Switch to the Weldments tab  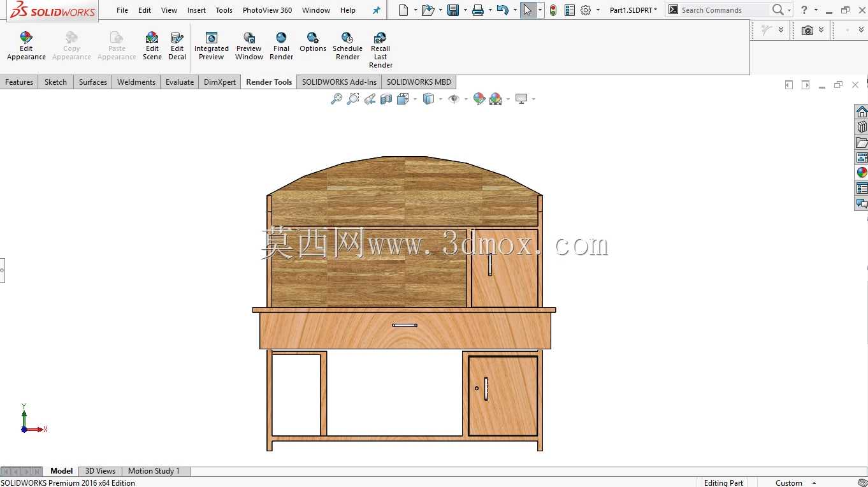coord(136,82)
